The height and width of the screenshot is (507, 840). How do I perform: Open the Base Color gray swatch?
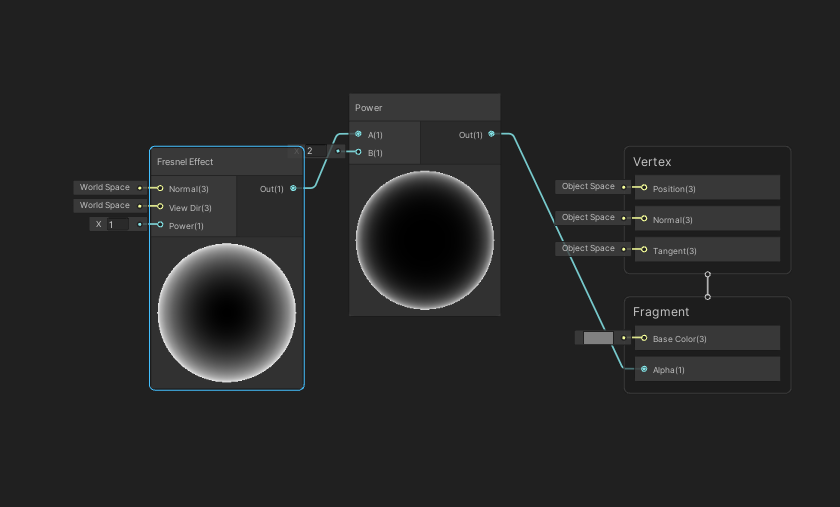pyautogui.click(x=598, y=338)
